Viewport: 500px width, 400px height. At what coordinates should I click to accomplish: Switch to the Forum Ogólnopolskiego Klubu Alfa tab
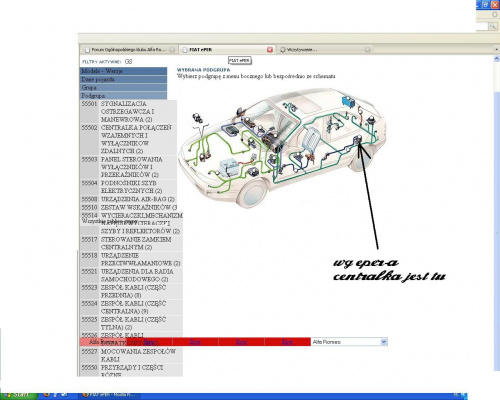click(129, 50)
